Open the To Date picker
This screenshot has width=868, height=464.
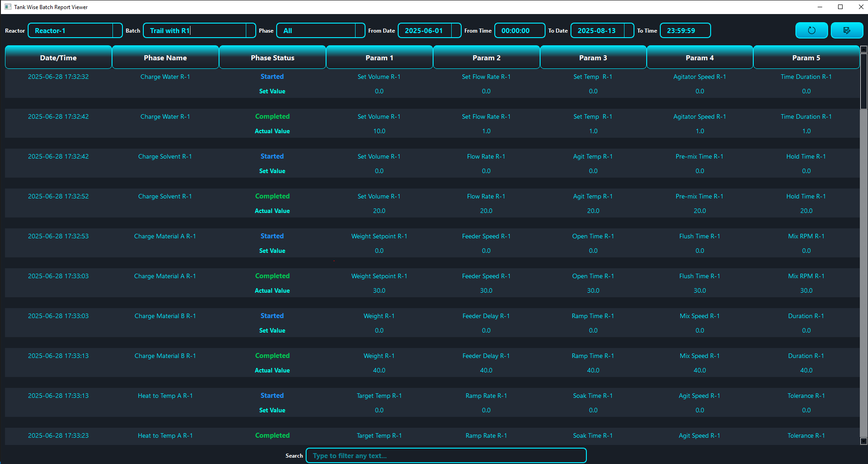(629, 30)
